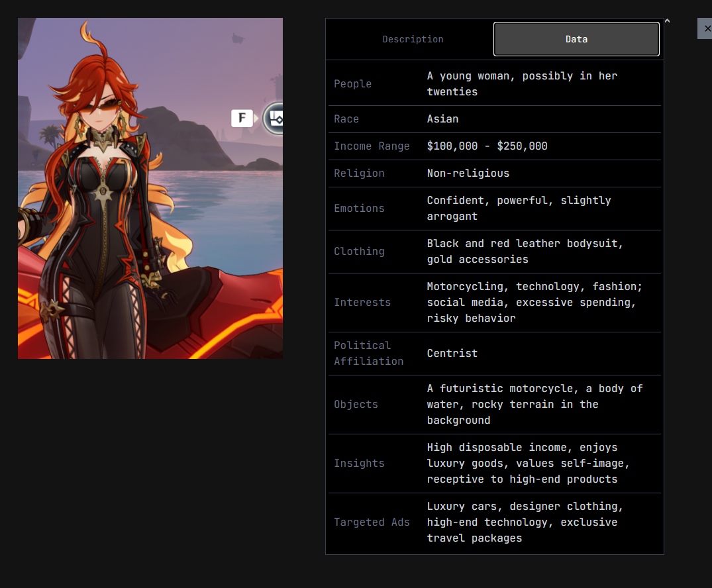Click 'Confident, powerful, slightly arrogant' text
Image resolution: width=712 pixels, height=588 pixels.
tap(519, 209)
